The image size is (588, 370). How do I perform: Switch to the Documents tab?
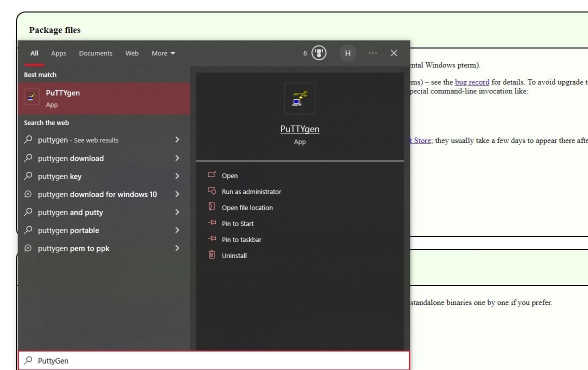coord(95,53)
